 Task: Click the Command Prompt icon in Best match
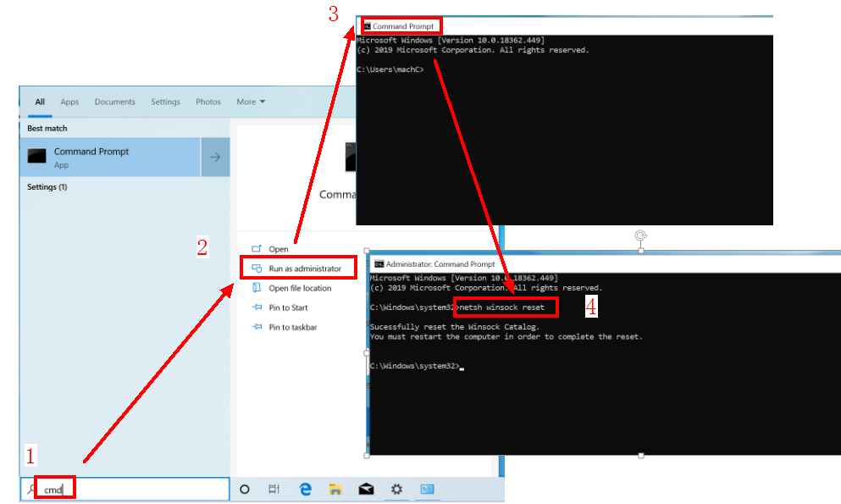pyautogui.click(x=37, y=157)
